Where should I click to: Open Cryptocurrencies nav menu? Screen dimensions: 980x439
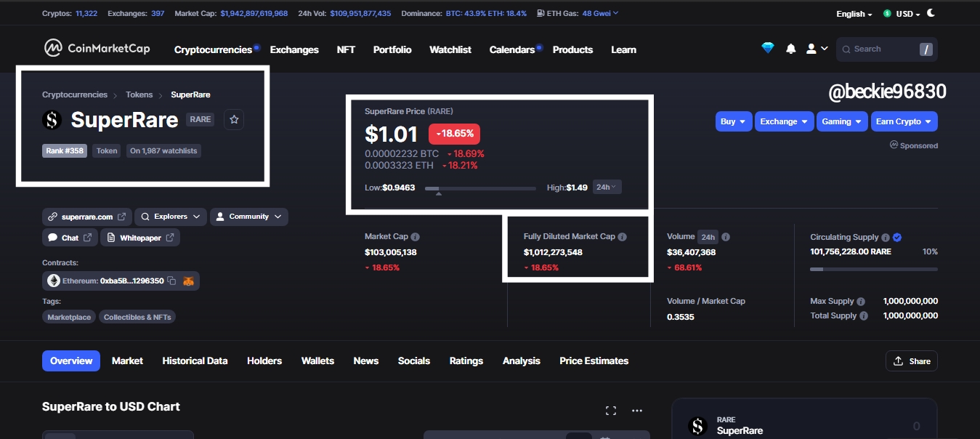tap(214, 49)
